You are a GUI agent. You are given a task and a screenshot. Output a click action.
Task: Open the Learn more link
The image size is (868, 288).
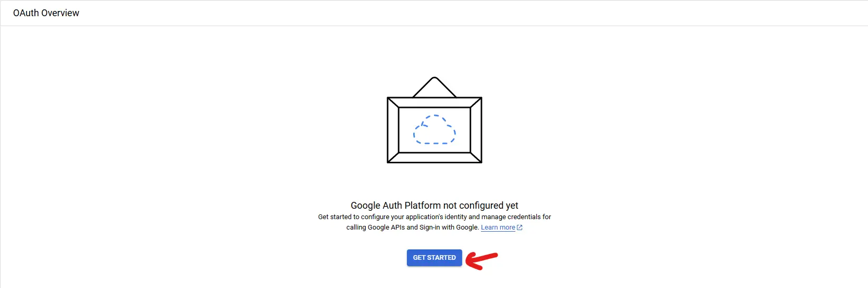(x=498, y=227)
